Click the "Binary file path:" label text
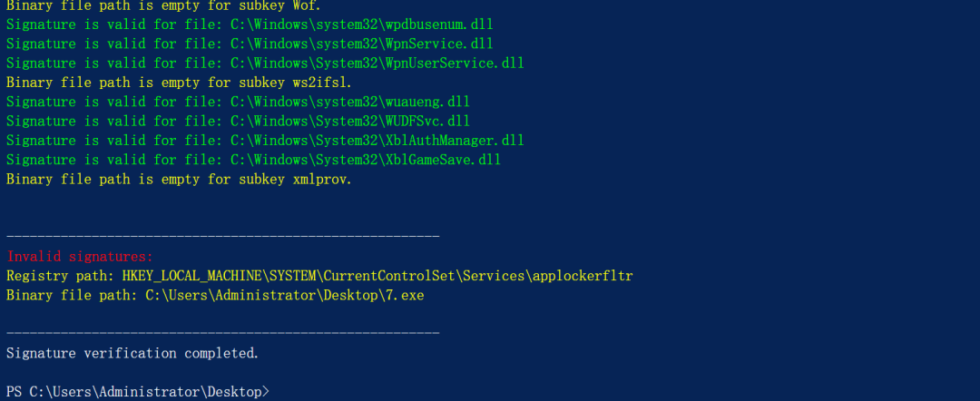This screenshot has height=401, width=980. [x=72, y=296]
